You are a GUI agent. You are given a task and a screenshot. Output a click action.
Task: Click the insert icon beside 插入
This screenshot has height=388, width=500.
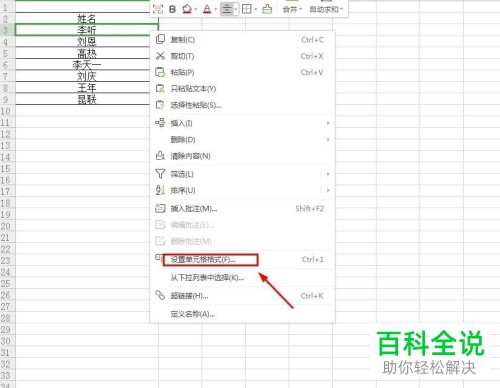point(160,123)
